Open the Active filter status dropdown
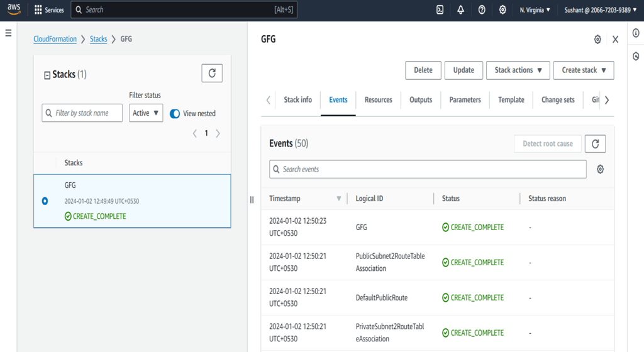Viewport: 644px width, 352px height. 146,113
